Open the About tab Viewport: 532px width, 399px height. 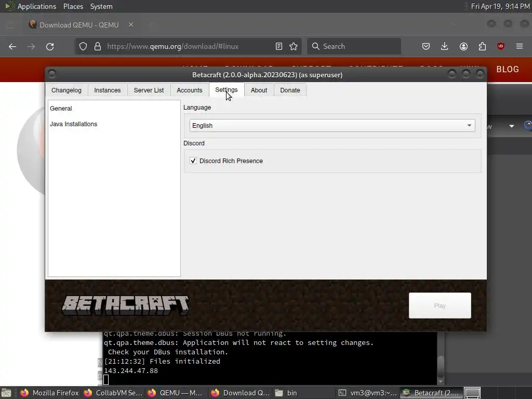coord(259,90)
